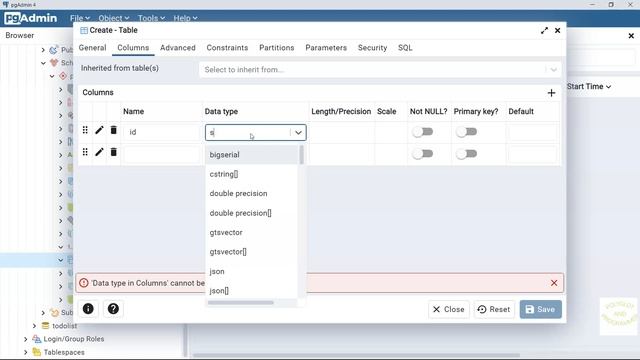Toggle Primary key for id column
The width and height of the screenshot is (640, 360).
pyautogui.click(x=467, y=132)
